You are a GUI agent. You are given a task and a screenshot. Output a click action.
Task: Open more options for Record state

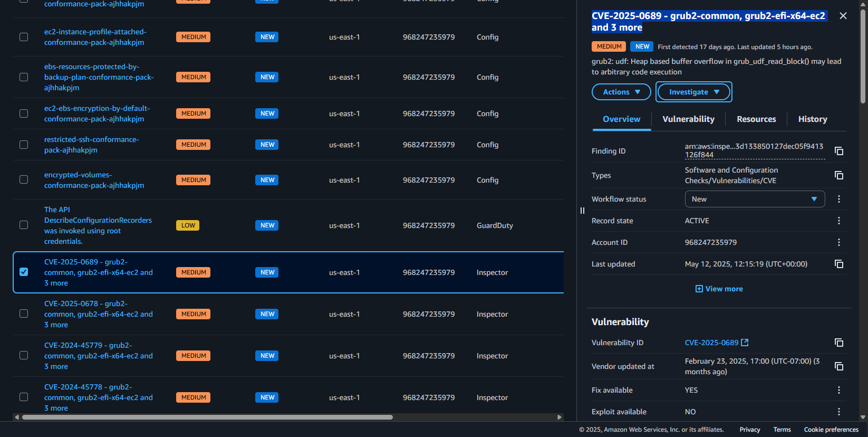[839, 221]
